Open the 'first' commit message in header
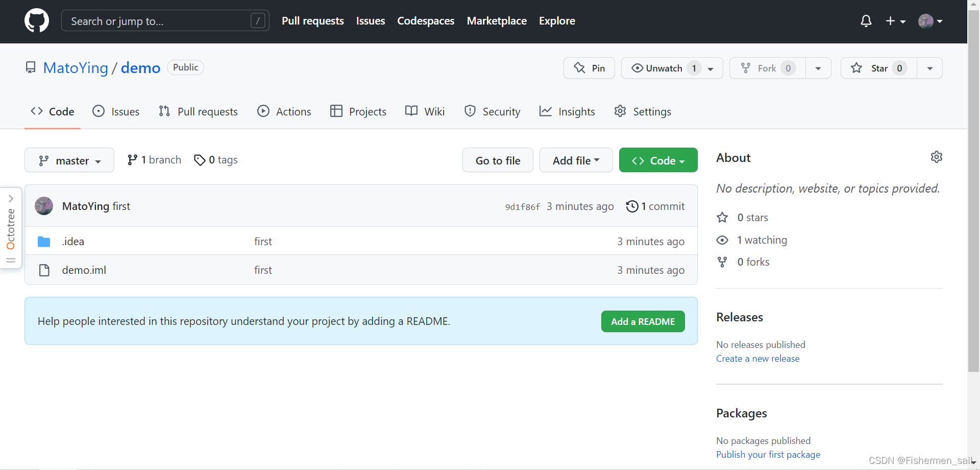The image size is (980, 470). pos(121,206)
